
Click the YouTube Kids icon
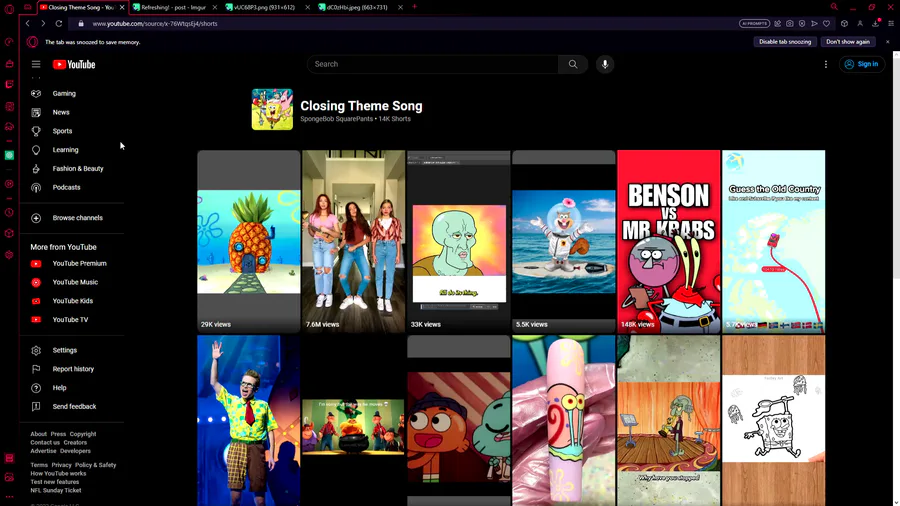click(x=36, y=301)
